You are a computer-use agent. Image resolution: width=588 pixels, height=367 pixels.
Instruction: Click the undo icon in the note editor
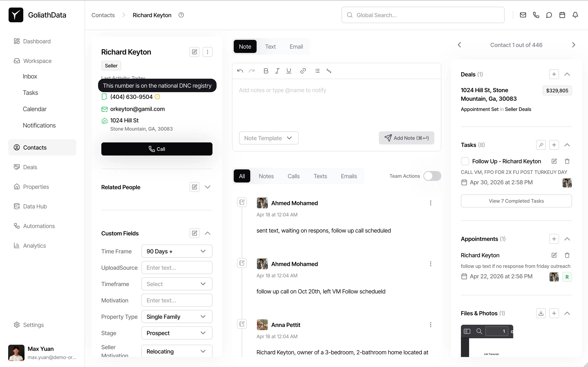coord(240,71)
